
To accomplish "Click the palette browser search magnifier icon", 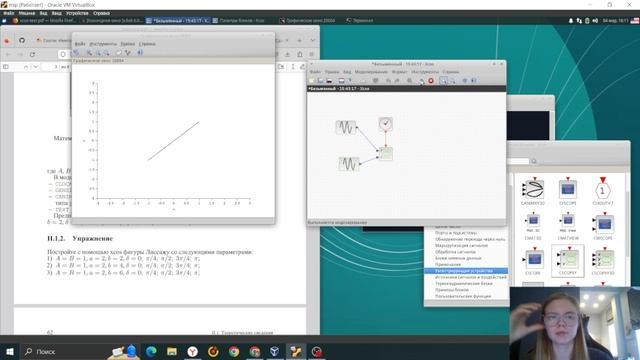I will click(x=533, y=161).
